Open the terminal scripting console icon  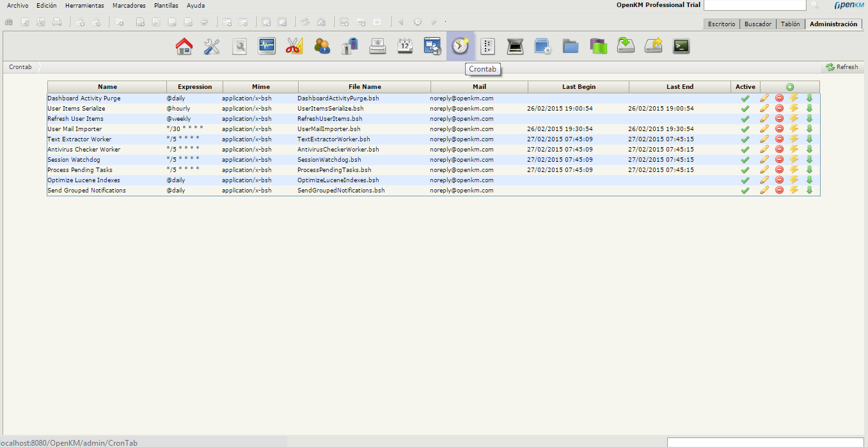681,47
